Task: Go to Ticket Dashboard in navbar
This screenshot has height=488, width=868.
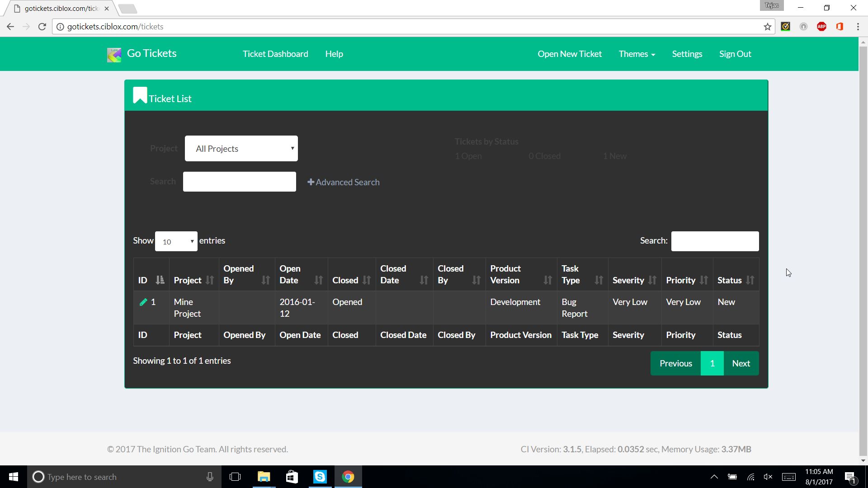Action: point(275,54)
